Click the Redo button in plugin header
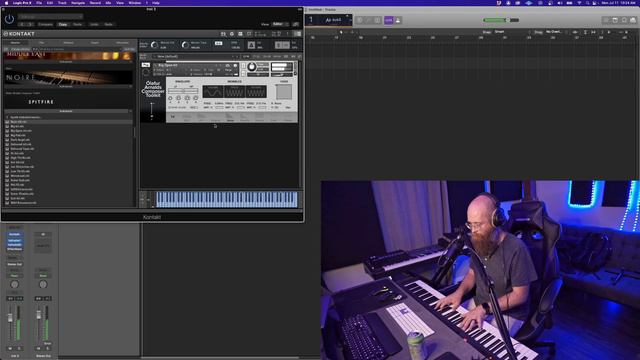The width and height of the screenshot is (640, 360). tap(109, 24)
